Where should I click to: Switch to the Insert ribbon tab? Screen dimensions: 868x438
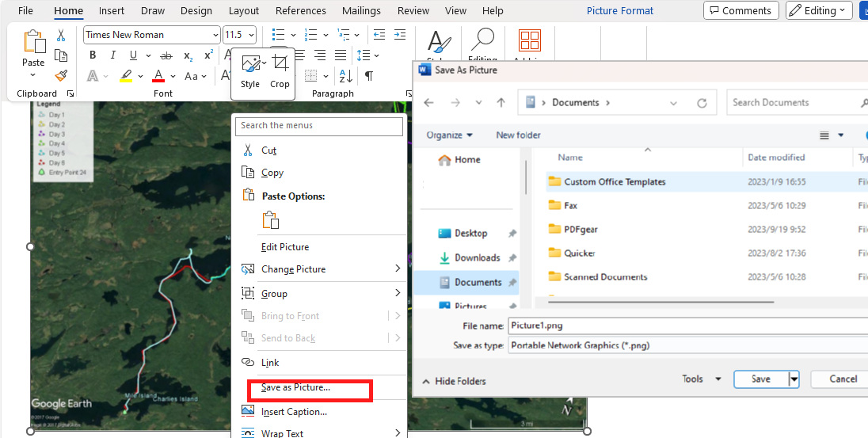point(112,11)
